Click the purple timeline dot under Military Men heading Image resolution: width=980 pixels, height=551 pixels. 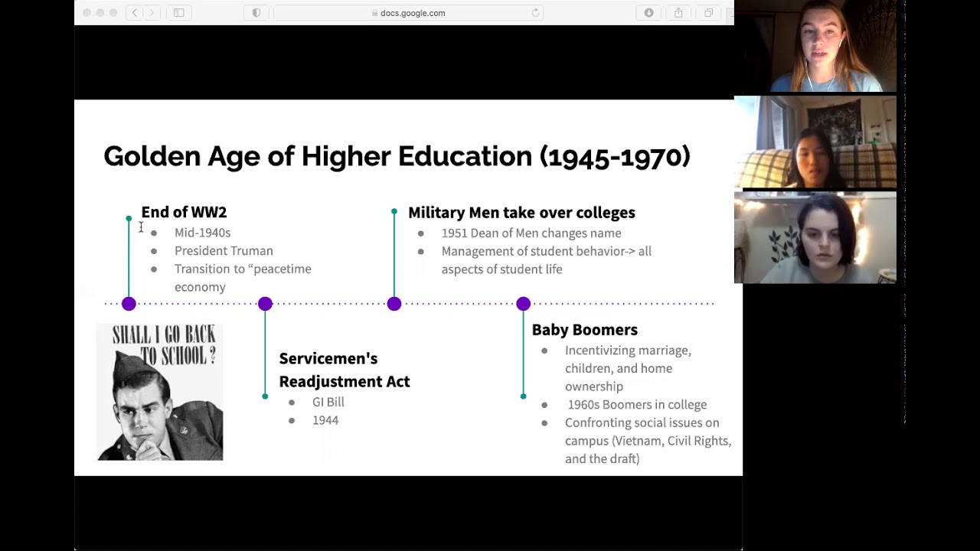[x=394, y=304]
